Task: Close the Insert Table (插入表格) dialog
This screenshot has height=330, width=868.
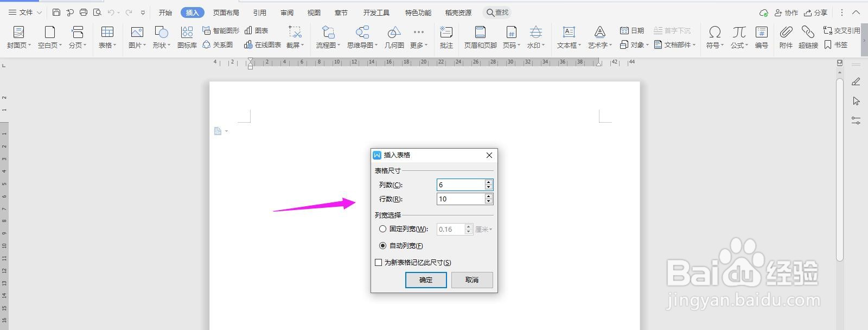Action: click(x=489, y=155)
